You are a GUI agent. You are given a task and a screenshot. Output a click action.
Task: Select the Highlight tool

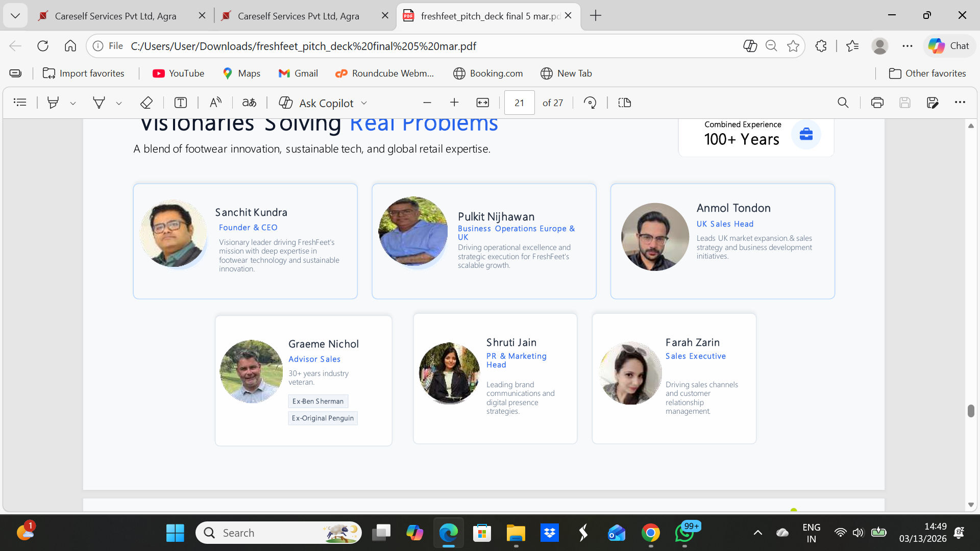click(x=53, y=103)
